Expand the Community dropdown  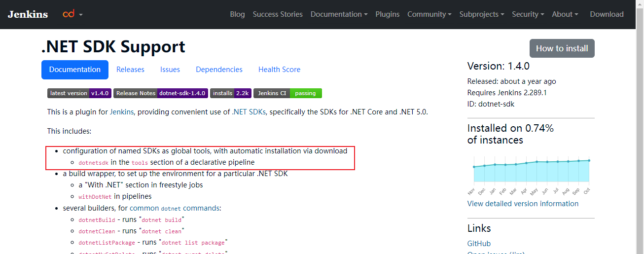tap(429, 14)
